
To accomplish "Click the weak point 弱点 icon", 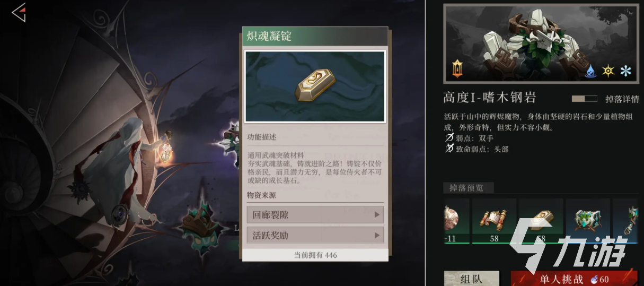I will pyautogui.click(x=449, y=138).
